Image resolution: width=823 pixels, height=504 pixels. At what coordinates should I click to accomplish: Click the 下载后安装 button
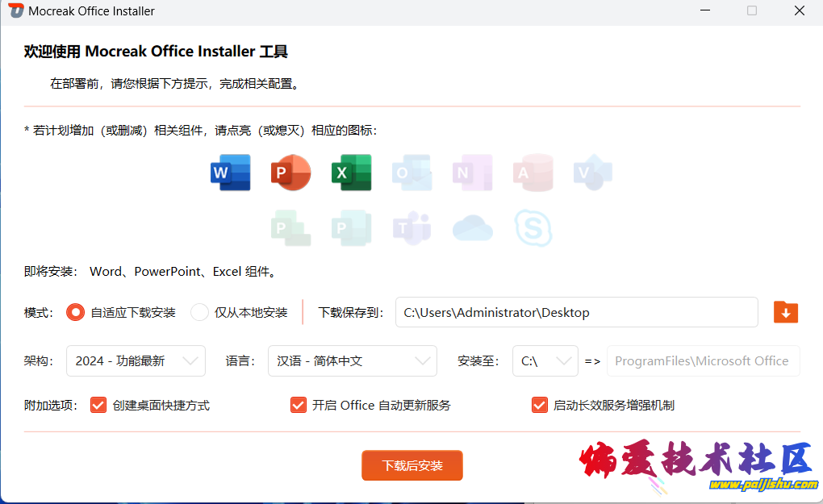coord(412,465)
